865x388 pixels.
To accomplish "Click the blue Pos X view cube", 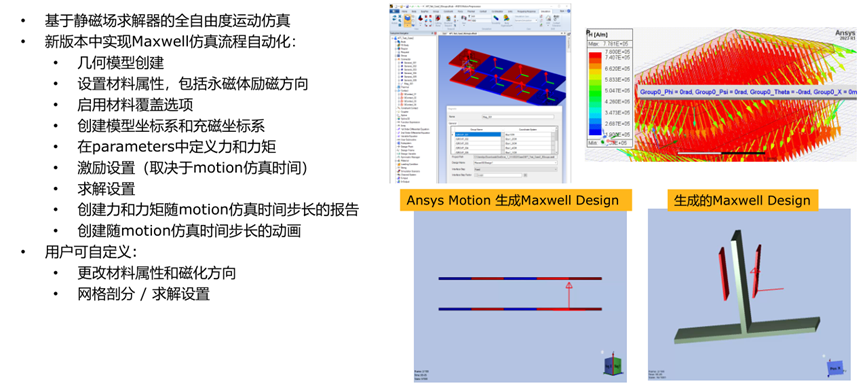I will point(836,368).
